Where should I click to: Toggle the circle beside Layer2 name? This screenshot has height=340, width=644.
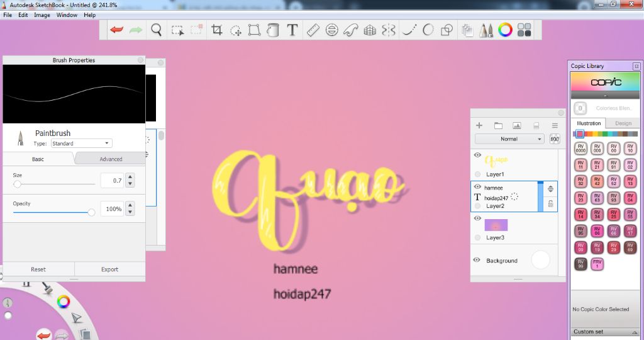[x=478, y=206]
